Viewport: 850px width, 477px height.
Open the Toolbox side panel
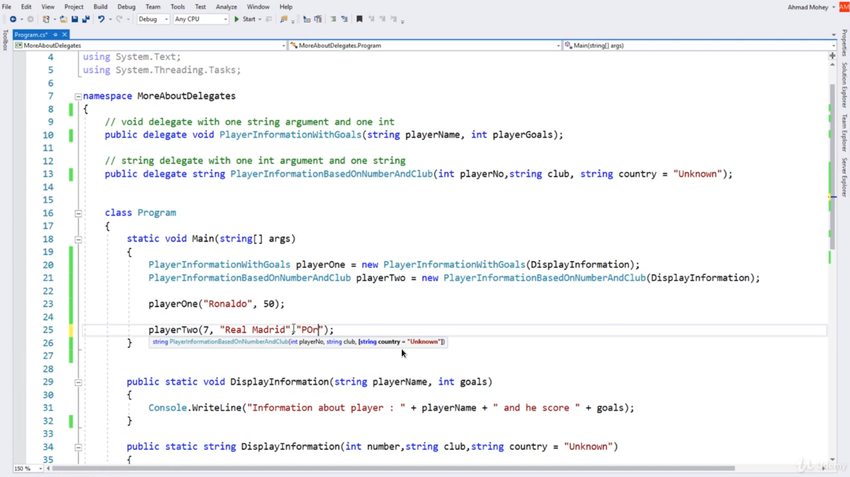[5, 41]
